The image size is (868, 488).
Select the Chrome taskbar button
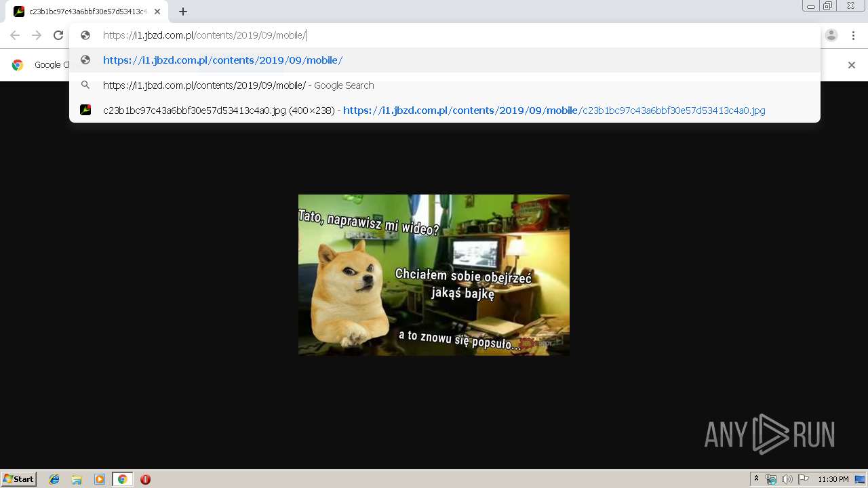(122, 479)
